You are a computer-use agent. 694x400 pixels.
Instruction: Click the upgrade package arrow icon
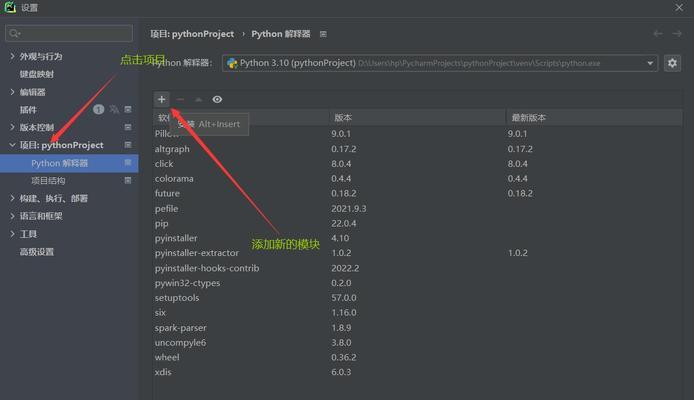199,100
